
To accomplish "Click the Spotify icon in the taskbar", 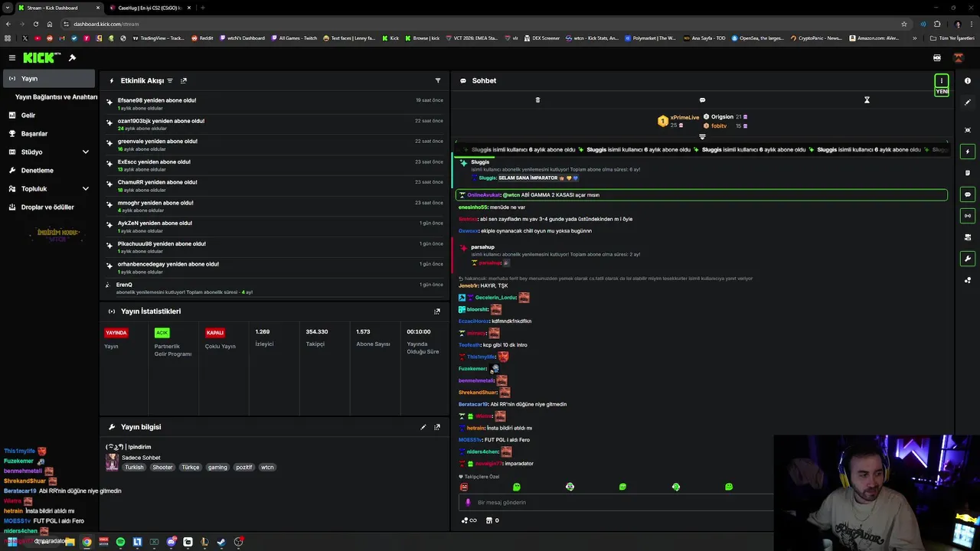I will tap(120, 542).
